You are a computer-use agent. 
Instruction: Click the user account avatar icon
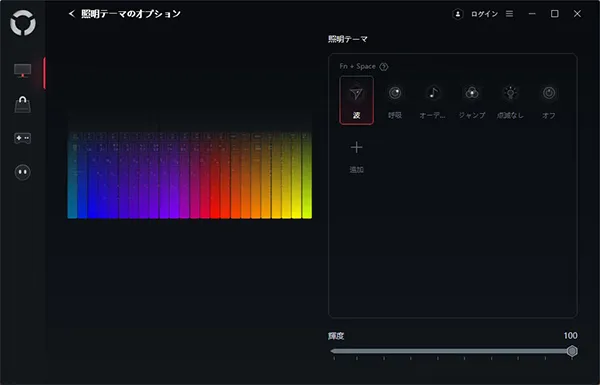click(458, 14)
